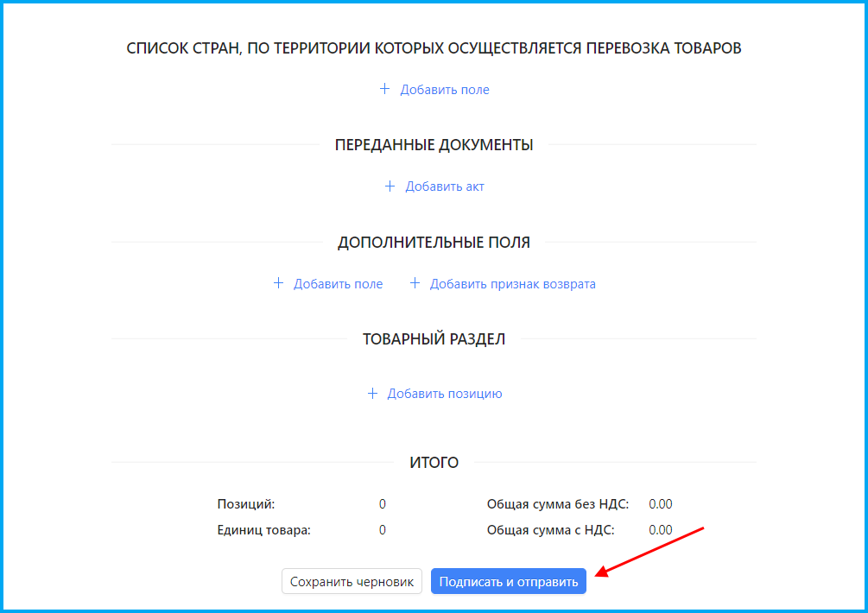The width and height of the screenshot is (868, 613).
Task: Select the 0 value next to 'Единиц товара'
Action: point(383,530)
